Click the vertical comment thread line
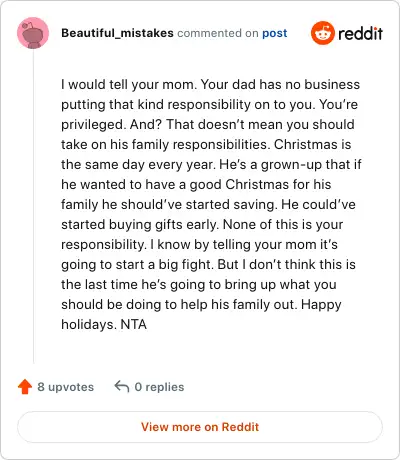The width and height of the screenshot is (400, 460). pyautogui.click(x=33, y=207)
